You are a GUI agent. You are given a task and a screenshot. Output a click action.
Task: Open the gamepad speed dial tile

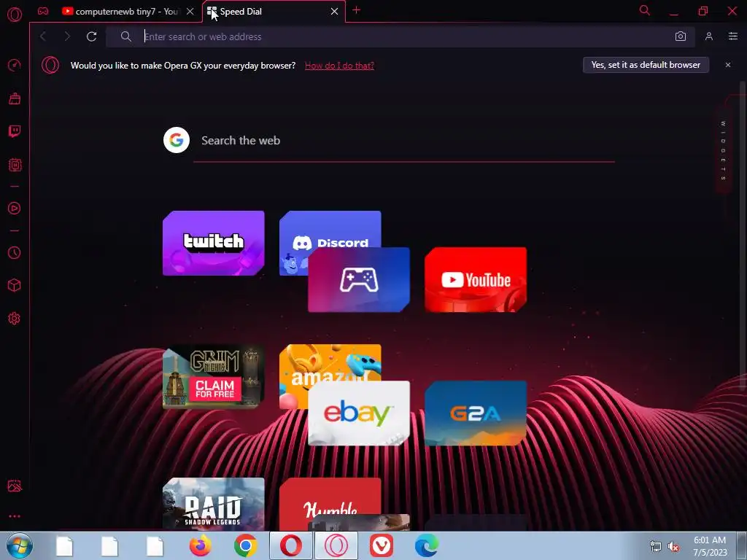click(x=359, y=279)
